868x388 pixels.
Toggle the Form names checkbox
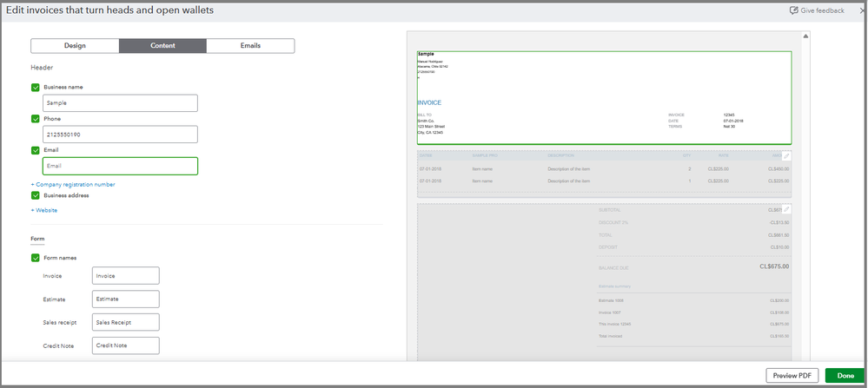(x=36, y=258)
